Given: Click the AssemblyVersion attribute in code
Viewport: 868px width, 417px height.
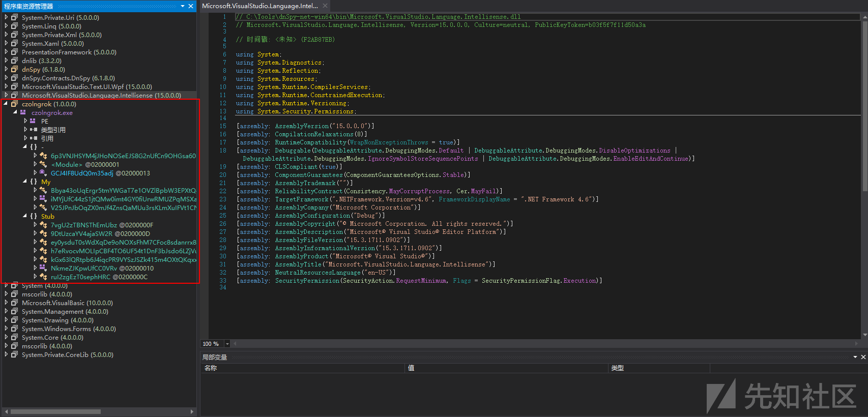Looking at the screenshot, I should 302,126.
